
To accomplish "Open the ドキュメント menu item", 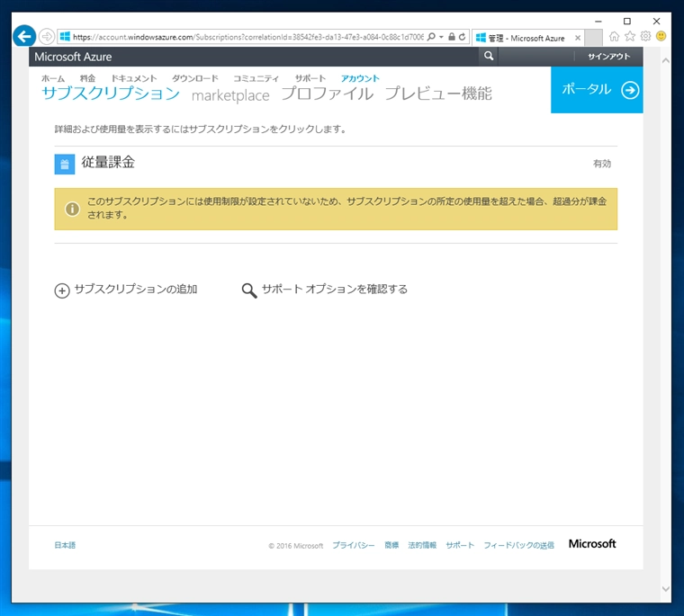I will click(x=133, y=78).
